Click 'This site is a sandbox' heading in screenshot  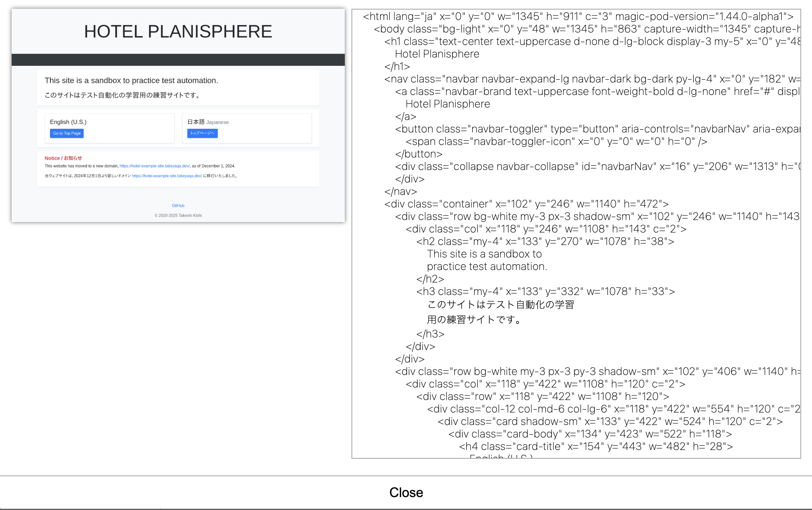coord(131,80)
